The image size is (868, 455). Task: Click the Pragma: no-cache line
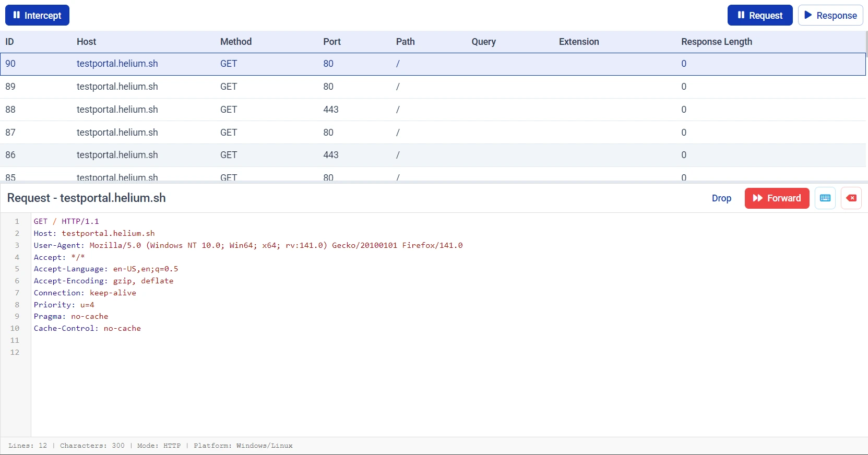(x=71, y=316)
